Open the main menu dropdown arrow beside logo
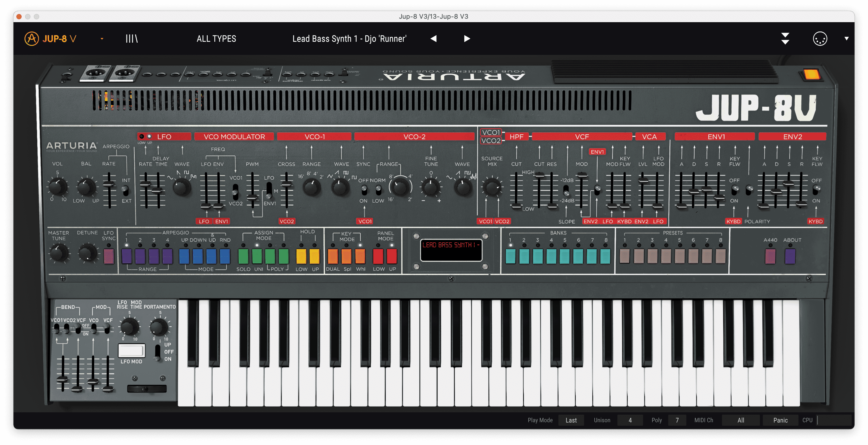This screenshot has height=445, width=868. tap(102, 39)
